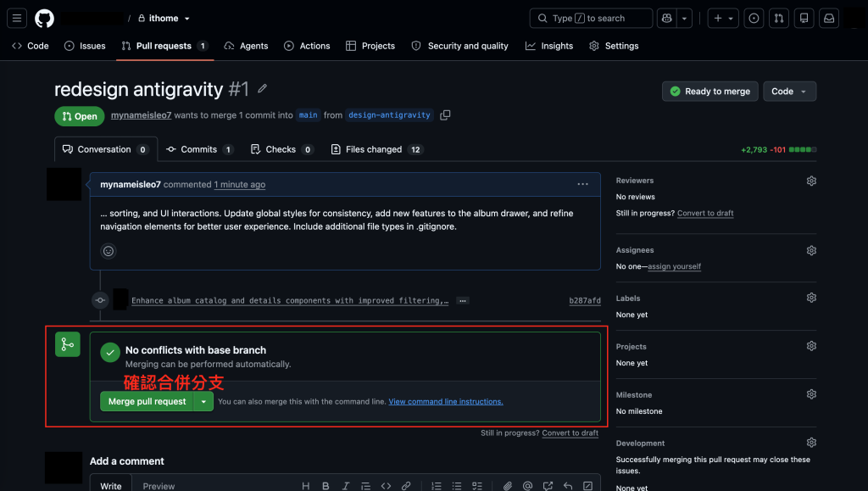Open the Checks tab
This screenshot has width=868, height=491.
click(281, 149)
